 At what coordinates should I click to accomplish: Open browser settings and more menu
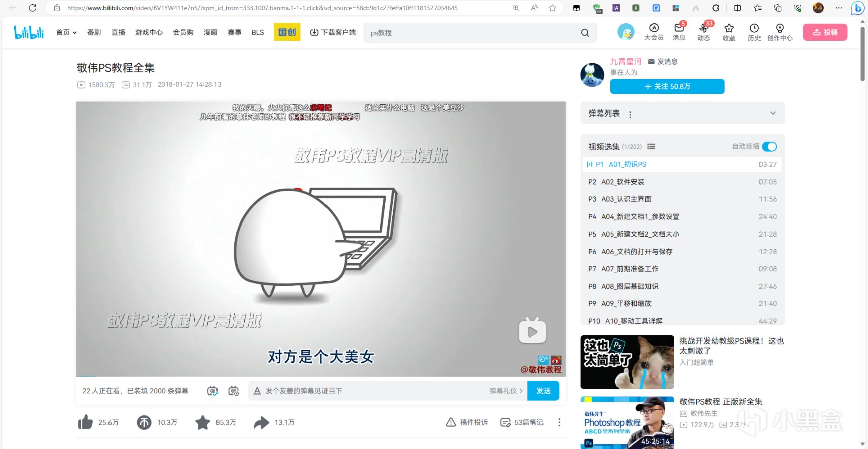point(839,8)
